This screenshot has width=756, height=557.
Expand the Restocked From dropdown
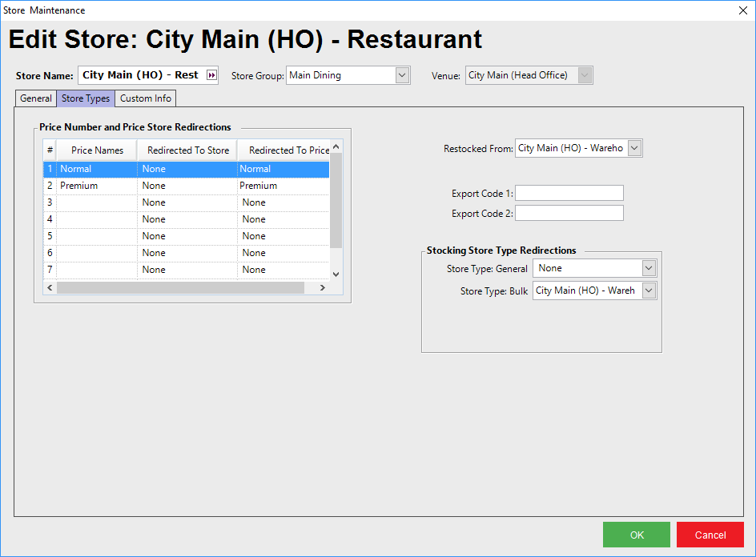tap(634, 148)
